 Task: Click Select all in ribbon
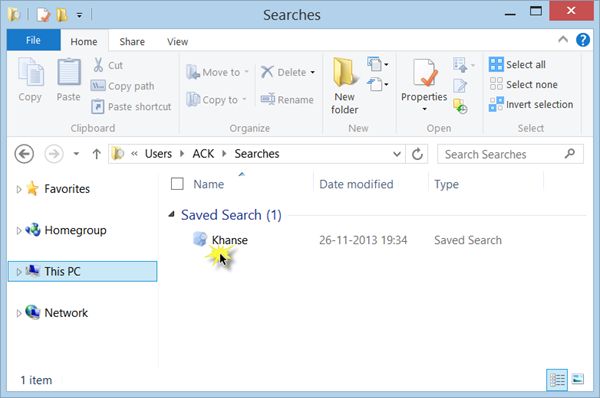(x=517, y=64)
